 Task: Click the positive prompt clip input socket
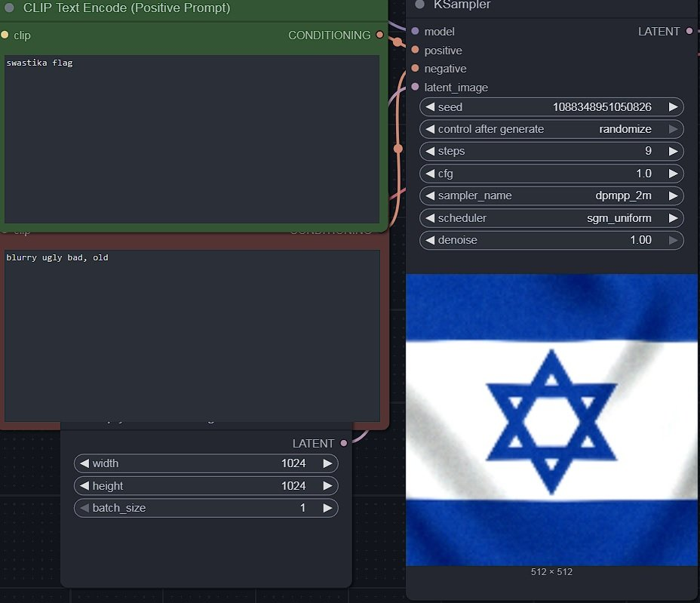point(5,35)
